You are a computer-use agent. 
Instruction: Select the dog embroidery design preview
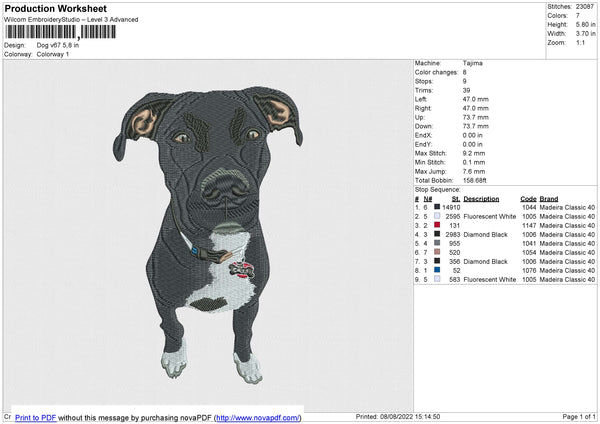[x=208, y=235]
